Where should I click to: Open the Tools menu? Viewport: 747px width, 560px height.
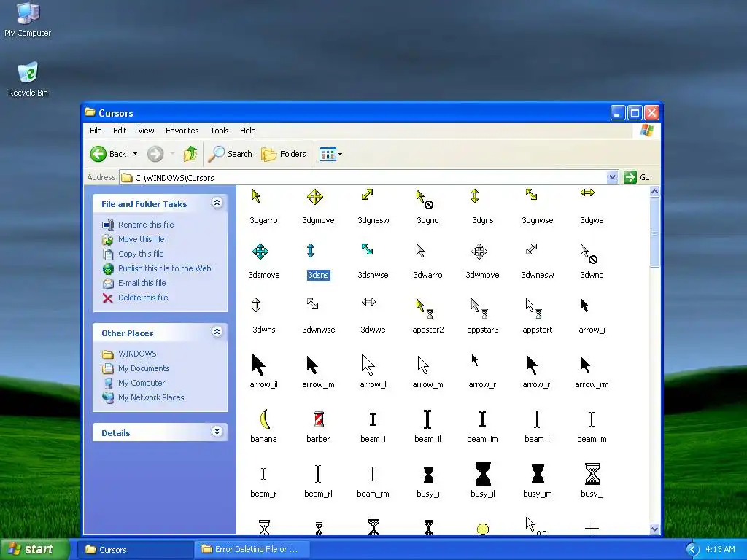coord(220,131)
